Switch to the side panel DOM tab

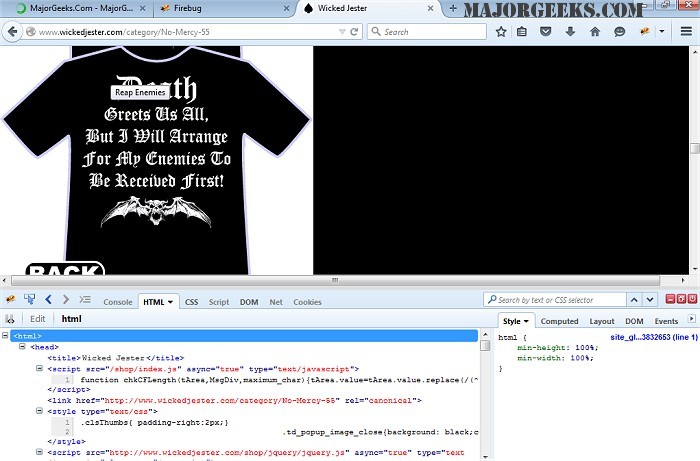[x=634, y=321]
